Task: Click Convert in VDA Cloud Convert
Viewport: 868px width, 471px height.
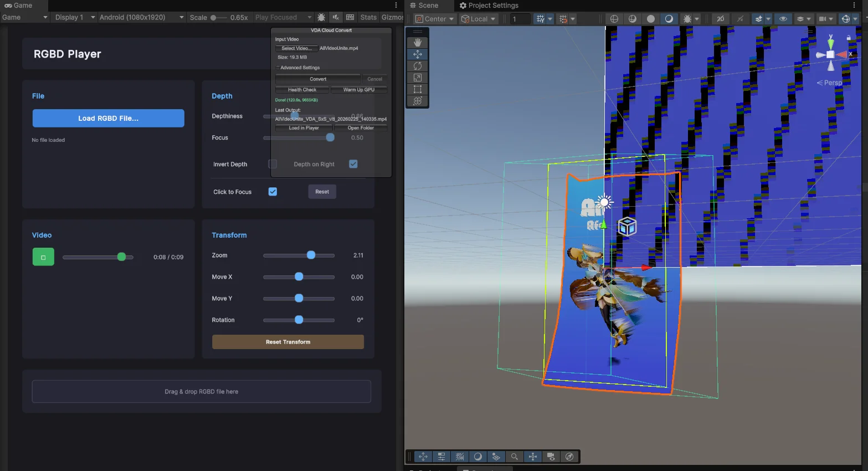Action: [318, 79]
